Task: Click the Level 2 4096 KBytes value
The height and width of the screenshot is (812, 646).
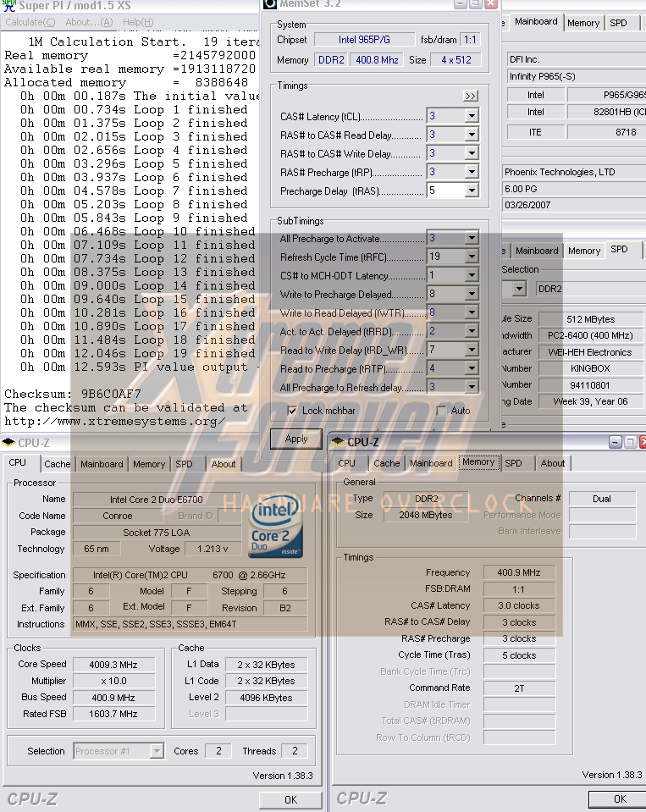Action: [x=266, y=698]
